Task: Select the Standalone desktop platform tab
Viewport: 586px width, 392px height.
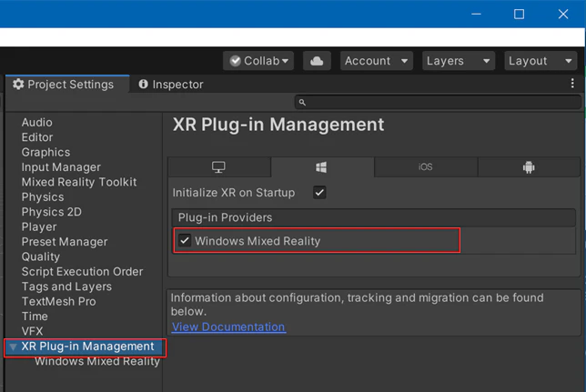Action: click(x=219, y=167)
